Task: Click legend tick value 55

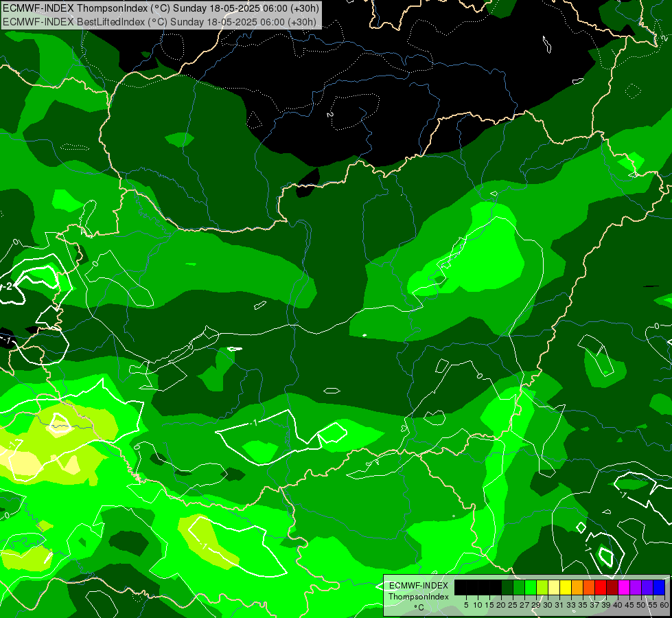Action: 653,605
